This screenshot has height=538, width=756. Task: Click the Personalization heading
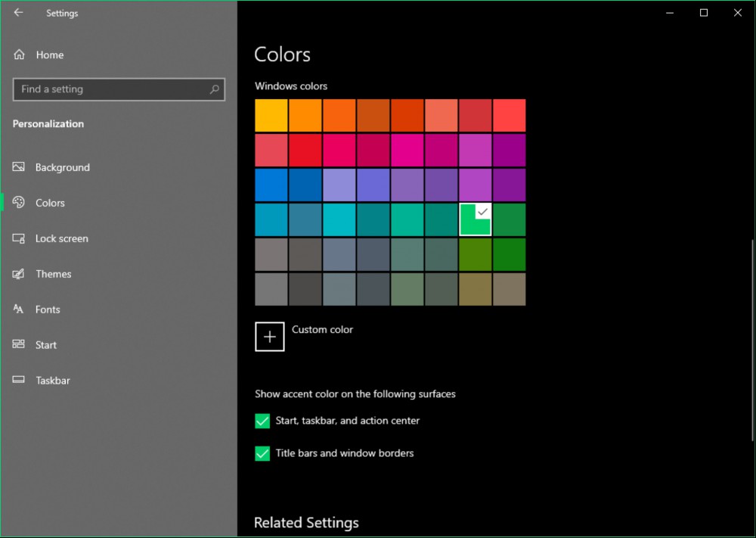pos(48,123)
